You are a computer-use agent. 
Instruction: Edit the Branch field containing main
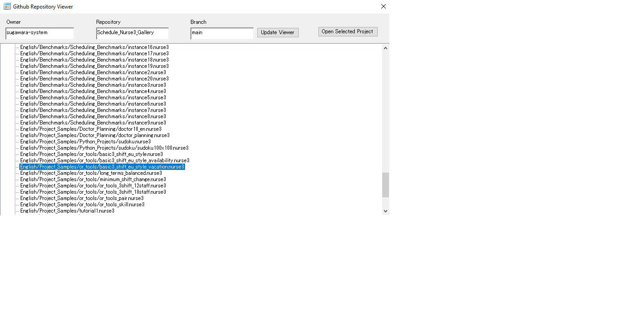[x=222, y=33]
